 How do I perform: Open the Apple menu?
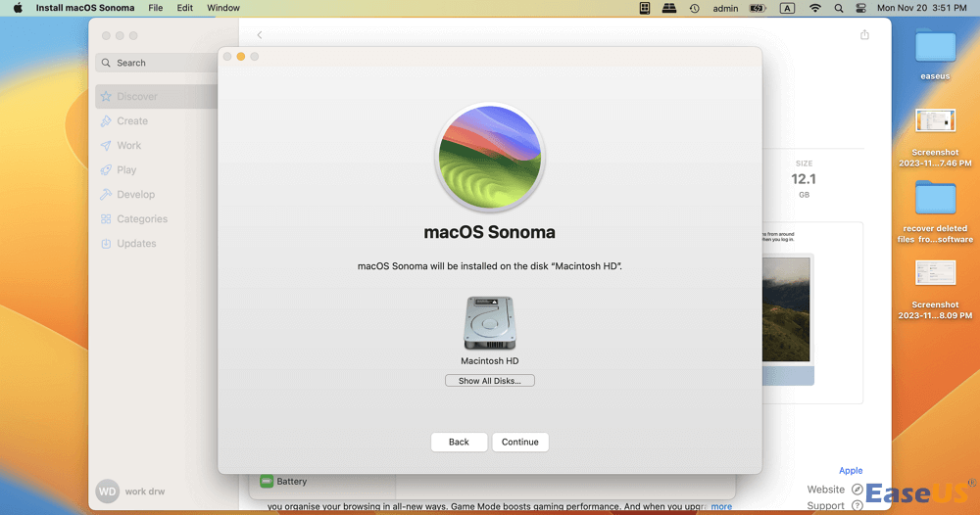18,8
